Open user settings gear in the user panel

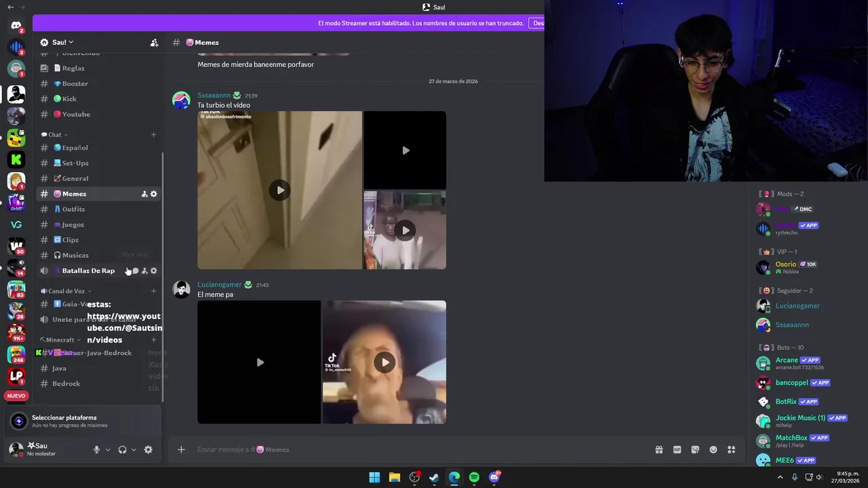point(149,449)
